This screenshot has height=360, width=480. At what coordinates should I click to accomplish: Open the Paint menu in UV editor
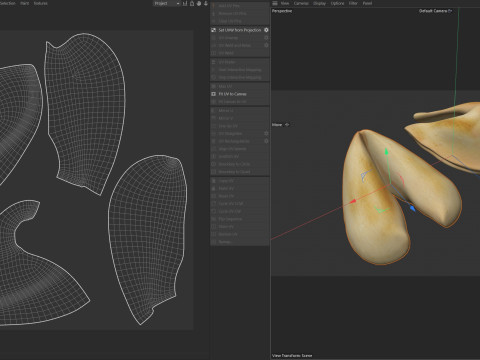(x=25, y=3)
